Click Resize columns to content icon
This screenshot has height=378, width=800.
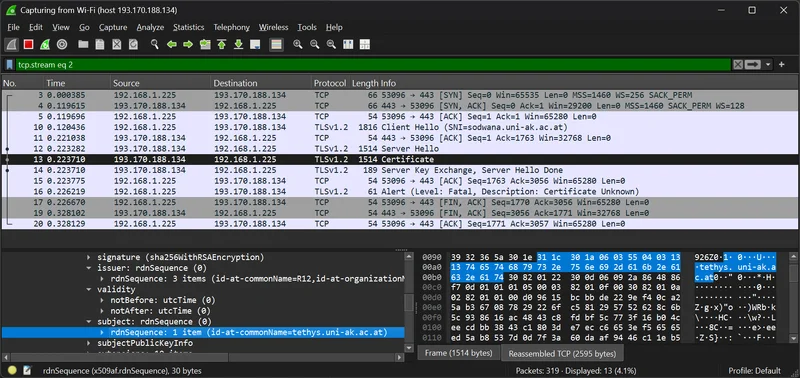tap(348, 45)
